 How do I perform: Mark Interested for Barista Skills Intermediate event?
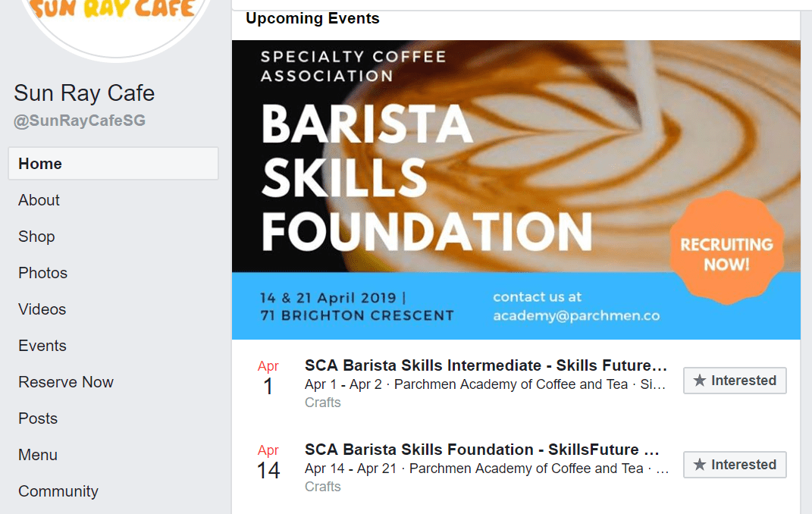coord(734,381)
